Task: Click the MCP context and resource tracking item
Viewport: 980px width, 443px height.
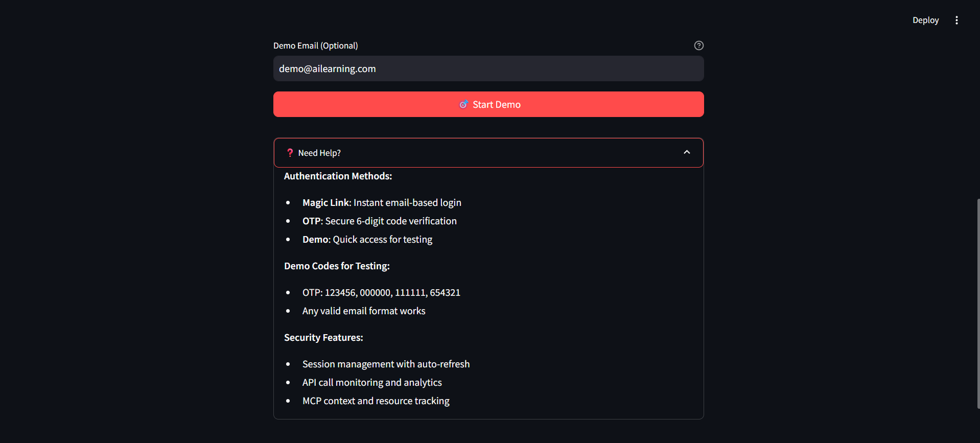Action: click(x=376, y=401)
